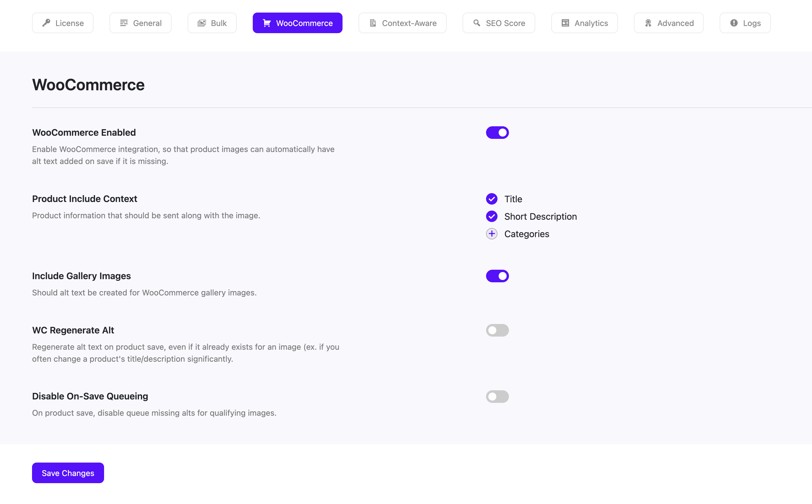Click the document icon on Context-Aware tab

coord(373,23)
